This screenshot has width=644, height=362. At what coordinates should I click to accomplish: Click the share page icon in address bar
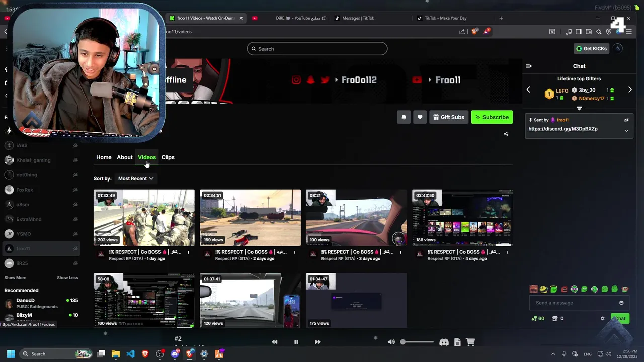tap(462, 32)
